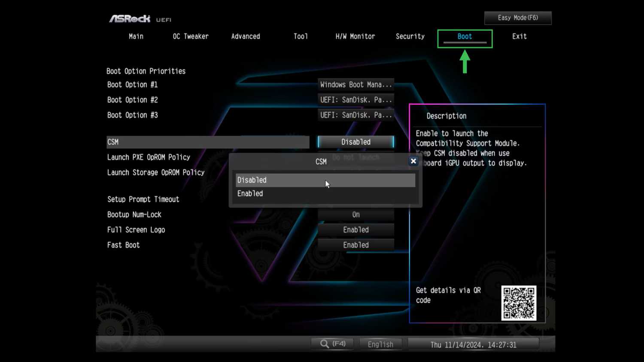Image resolution: width=644 pixels, height=362 pixels.
Task: Select the Boot Option #2 label
Action: [132, 100]
